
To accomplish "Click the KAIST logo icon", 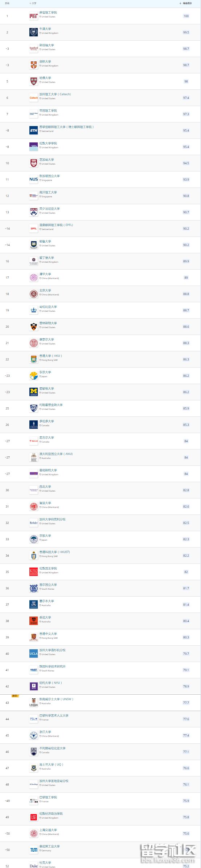I will pyautogui.click(x=33, y=670).
